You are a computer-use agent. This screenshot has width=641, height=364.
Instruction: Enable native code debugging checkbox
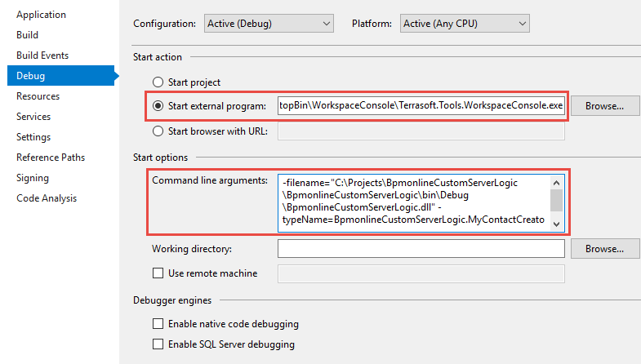tap(158, 324)
